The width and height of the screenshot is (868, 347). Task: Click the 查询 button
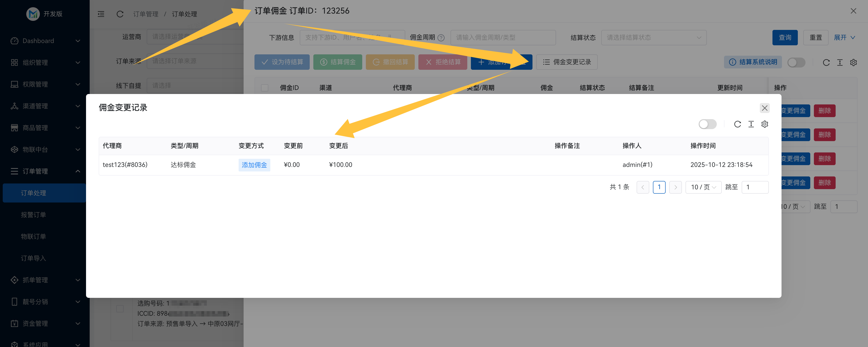785,37
